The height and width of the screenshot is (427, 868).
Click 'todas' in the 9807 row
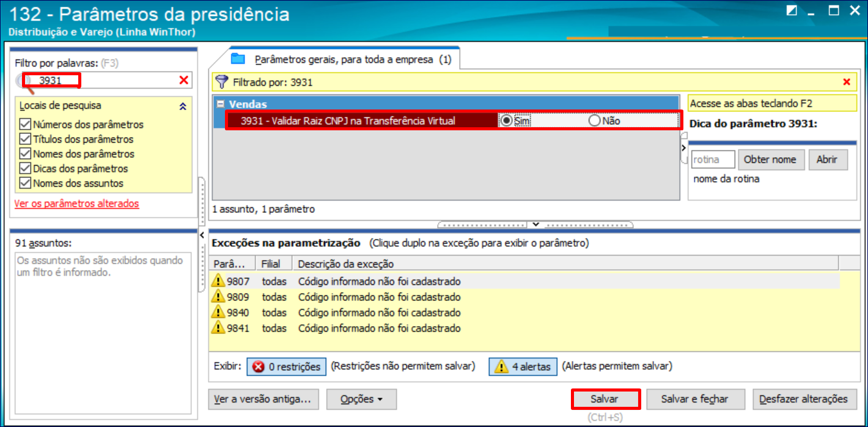274,281
